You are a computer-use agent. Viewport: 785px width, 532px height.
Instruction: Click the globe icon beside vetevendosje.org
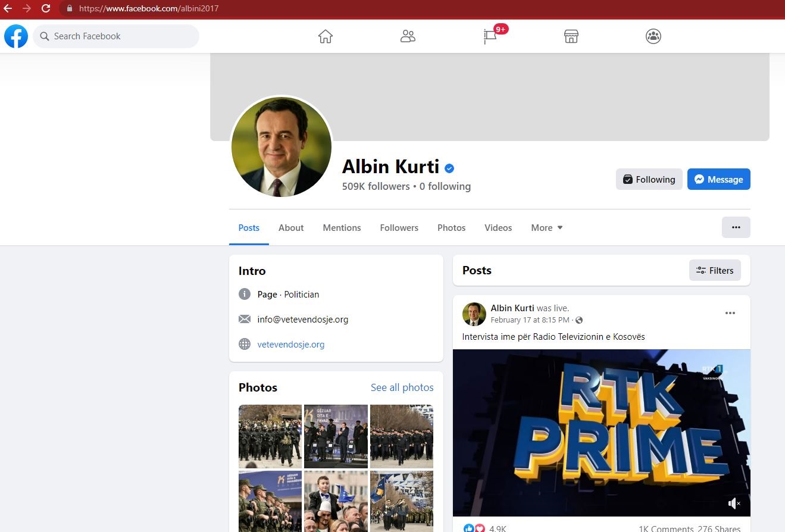[x=245, y=344]
